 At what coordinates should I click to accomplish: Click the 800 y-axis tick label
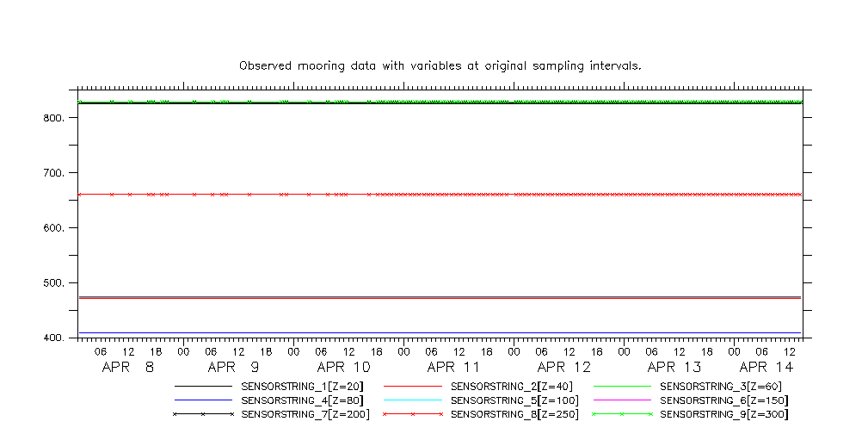(55, 118)
